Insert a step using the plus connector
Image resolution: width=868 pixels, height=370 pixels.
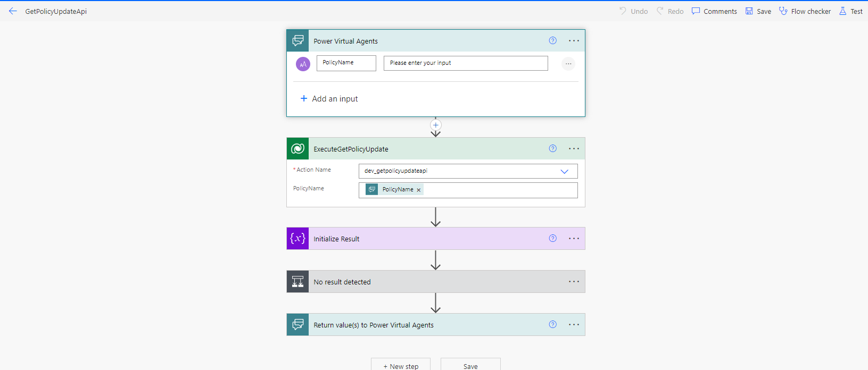(x=436, y=125)
